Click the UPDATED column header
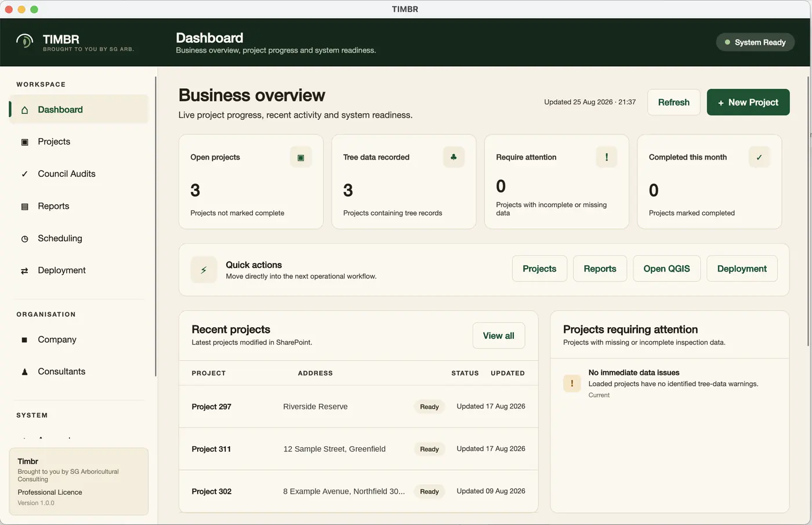Viewport: 812px width, 525px height. click(x=507, y=373)
